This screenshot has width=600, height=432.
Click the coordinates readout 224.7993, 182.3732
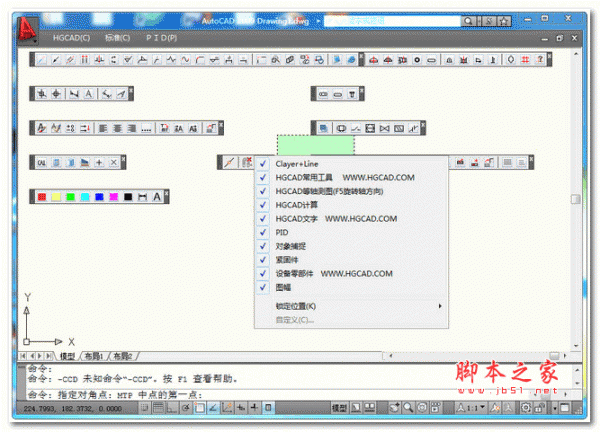[x=73, y=409]
